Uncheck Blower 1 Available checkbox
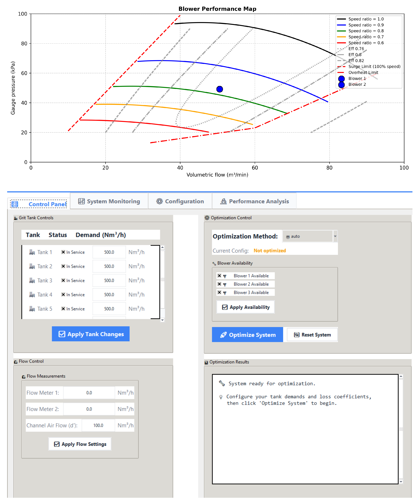Image resolution: width=420 pixels, height=504 pixels. coord(219,276)
